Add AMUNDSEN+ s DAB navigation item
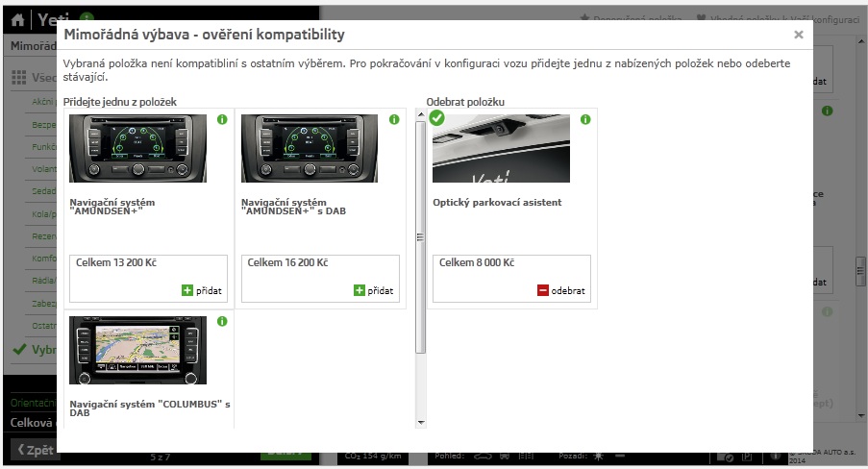The height and width of the screenshot is (469, 868). [x=374, y=290]
